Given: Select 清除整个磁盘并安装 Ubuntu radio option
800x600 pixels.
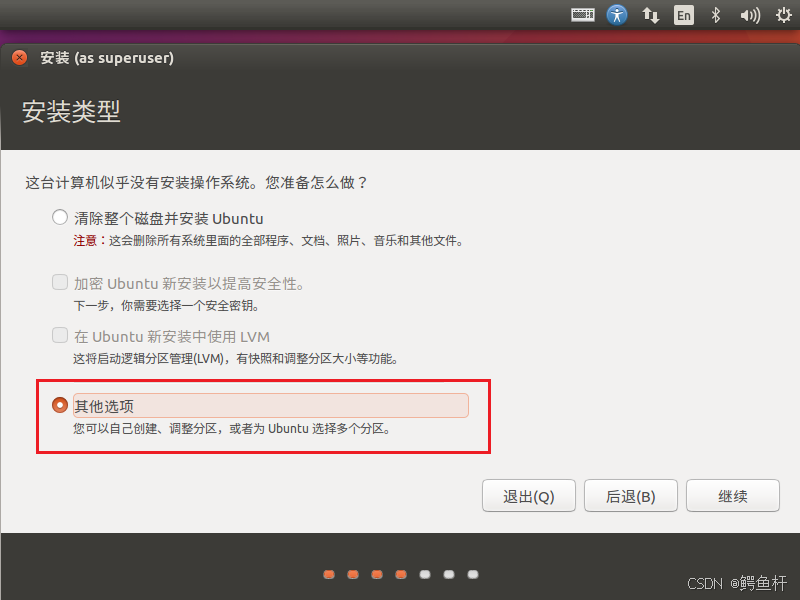Looking at the screenshot, I should pyautogui.click(x=60, y=217).
